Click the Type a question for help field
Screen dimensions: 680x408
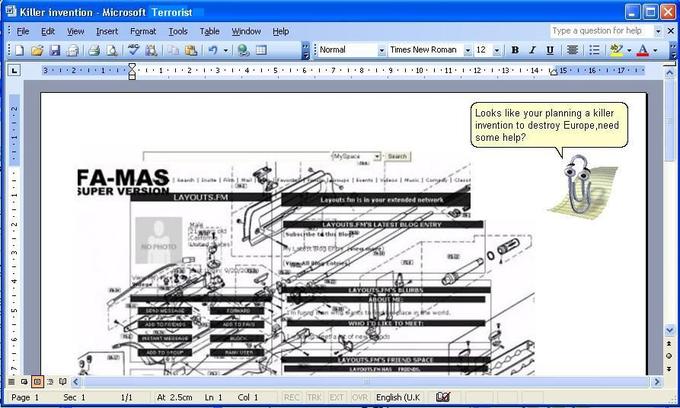coord(602,31)
